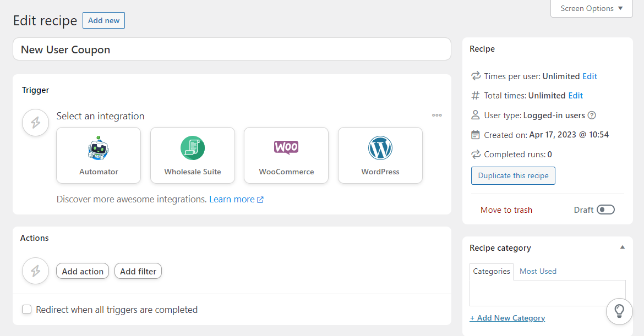Toggle the recipe Draft switch to live
The width and height of the screenshot is (644, 336).
[605, 210]
